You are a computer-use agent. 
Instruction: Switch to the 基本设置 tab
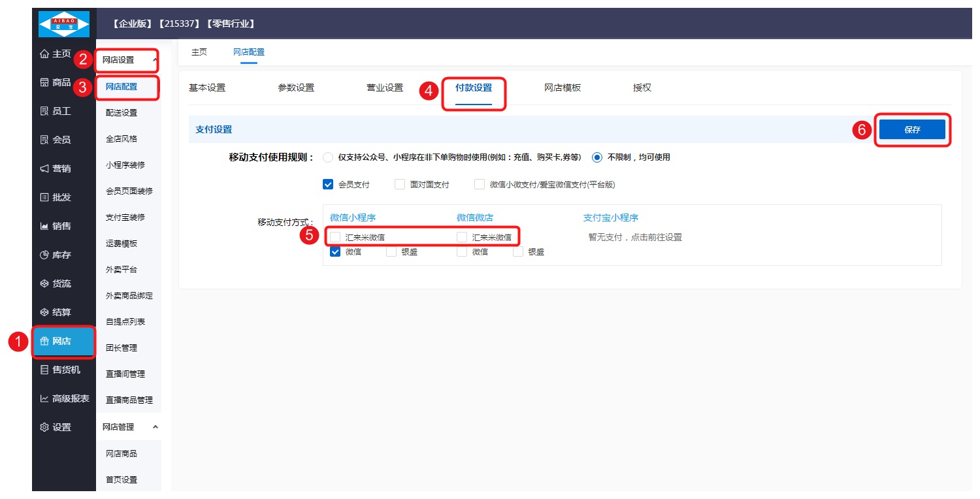[x=207, y=88]
